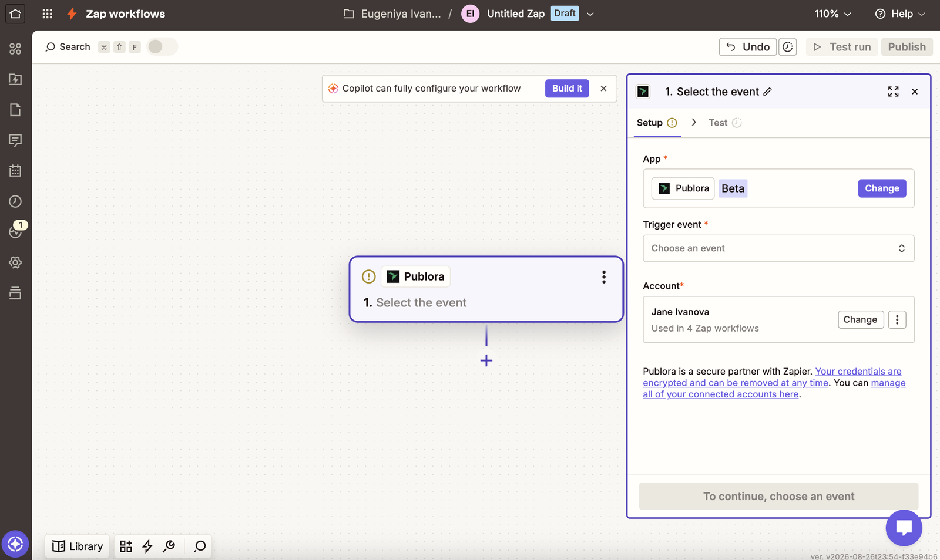Click the Publora app chip in panel
The height and width of the screenshot is (560, 940).
[683, 188]
